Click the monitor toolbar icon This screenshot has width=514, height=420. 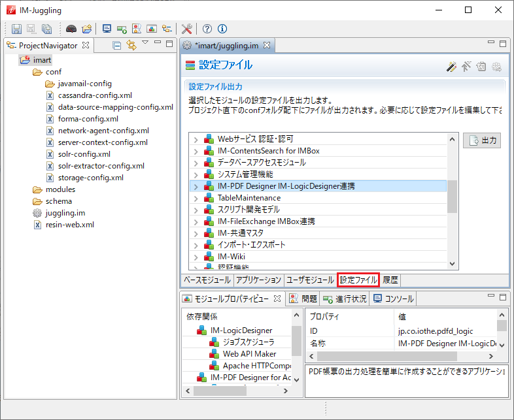[x=107, y=29]
